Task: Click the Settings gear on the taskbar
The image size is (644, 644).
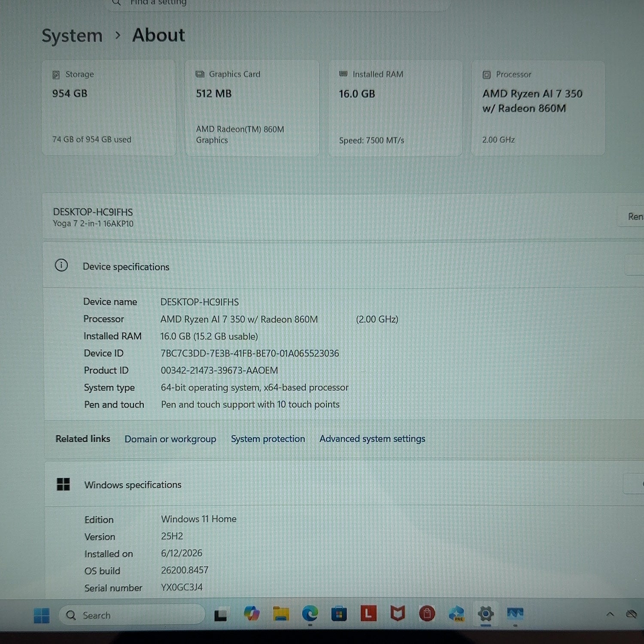Action: coord(486,614)
